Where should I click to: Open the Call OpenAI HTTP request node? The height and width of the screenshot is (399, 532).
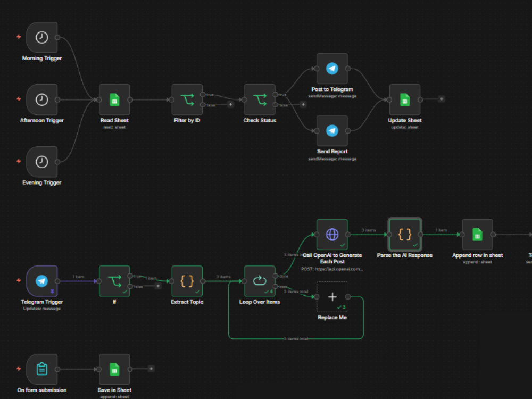pyautogui.click(x=332, y=235)
